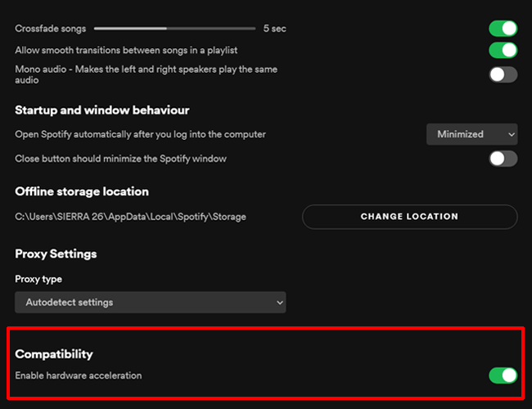
Task: Click the Proxy Settings heading
Action: [x=56, y=254]
